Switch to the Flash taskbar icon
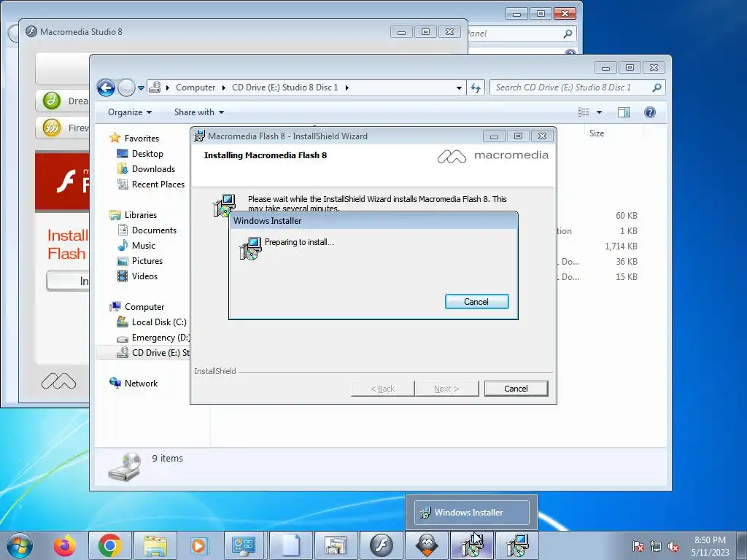The height and width of the screenshot is (560, 747). (x=381, y=545)
